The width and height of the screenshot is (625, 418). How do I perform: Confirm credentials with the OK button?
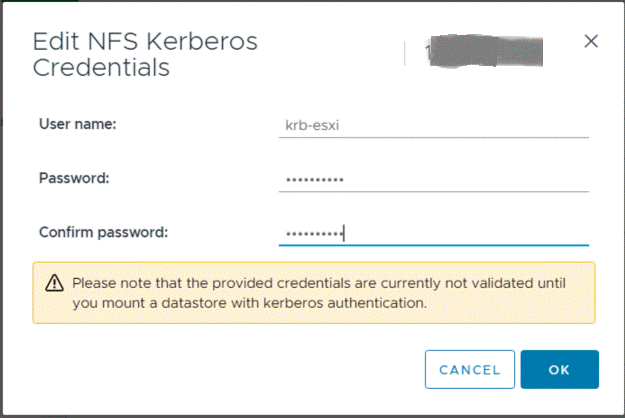tap(559, 369)
